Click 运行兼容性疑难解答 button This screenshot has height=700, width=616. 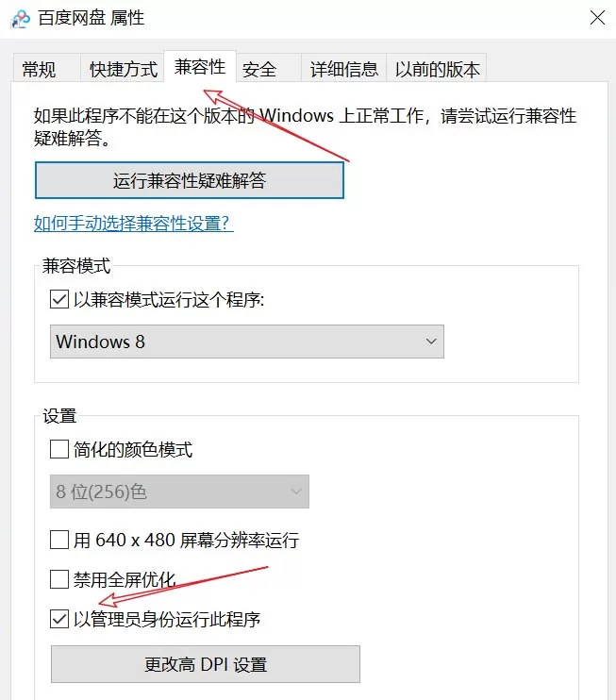[190, 180]
